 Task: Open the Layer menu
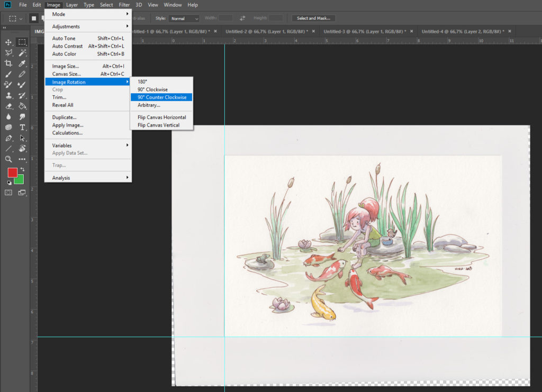point(72,5)
